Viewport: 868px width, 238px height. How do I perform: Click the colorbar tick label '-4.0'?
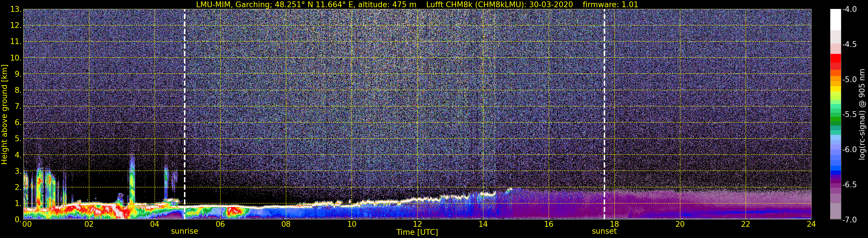(850, 10)
